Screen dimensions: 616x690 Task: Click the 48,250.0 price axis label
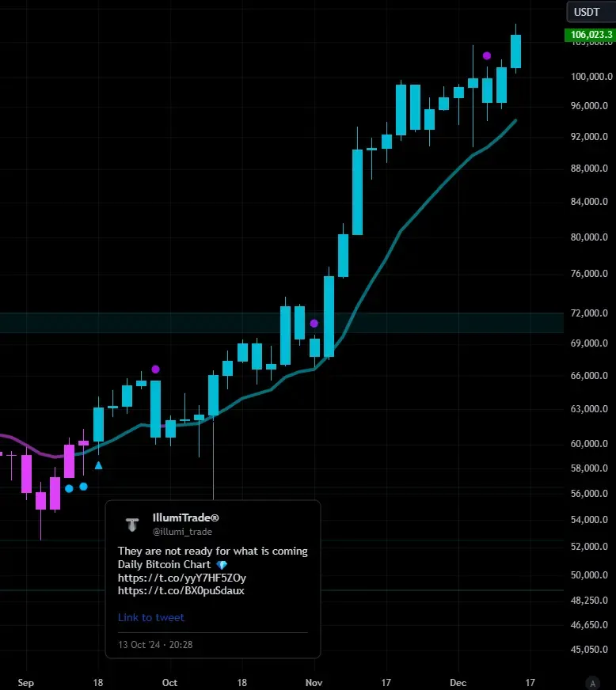(589, 601)
